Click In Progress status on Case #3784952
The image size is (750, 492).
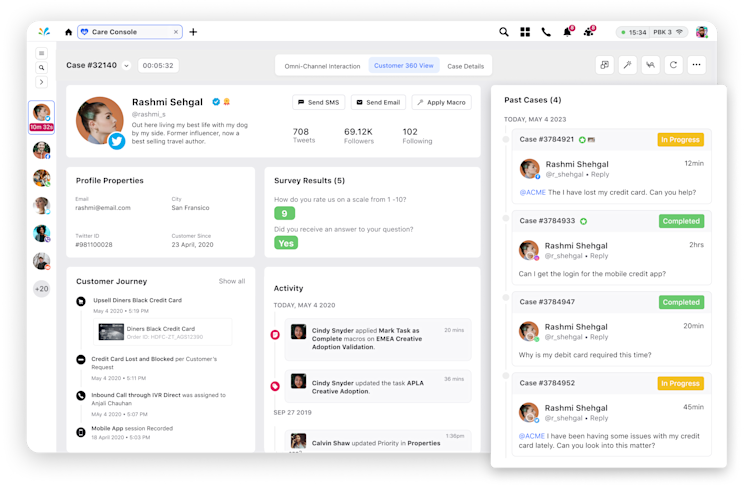[680, 383]
